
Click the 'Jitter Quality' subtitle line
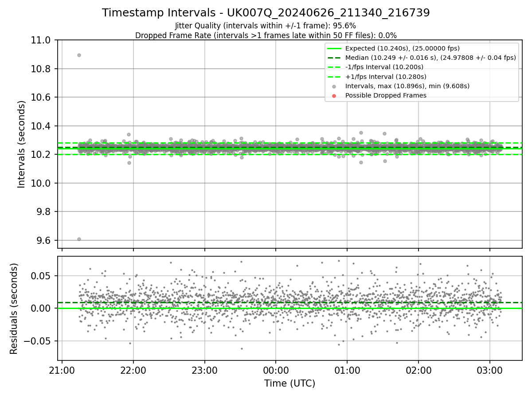point(266,26)
